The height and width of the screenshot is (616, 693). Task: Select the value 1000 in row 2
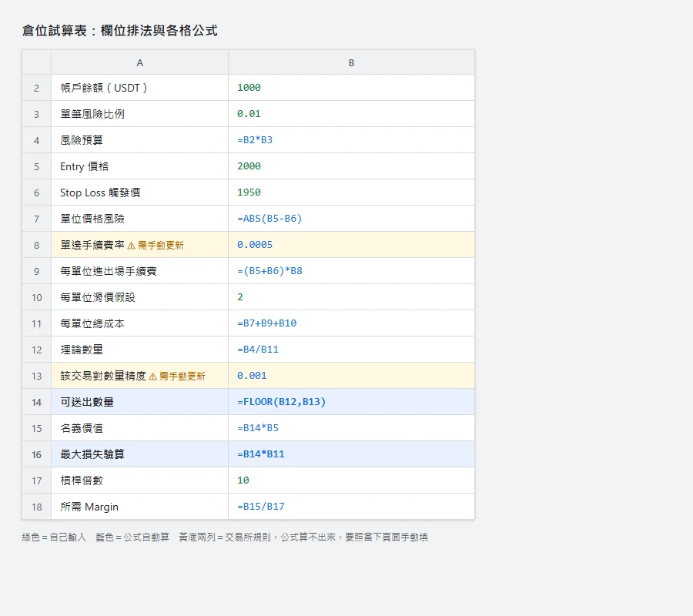point(351,88)
